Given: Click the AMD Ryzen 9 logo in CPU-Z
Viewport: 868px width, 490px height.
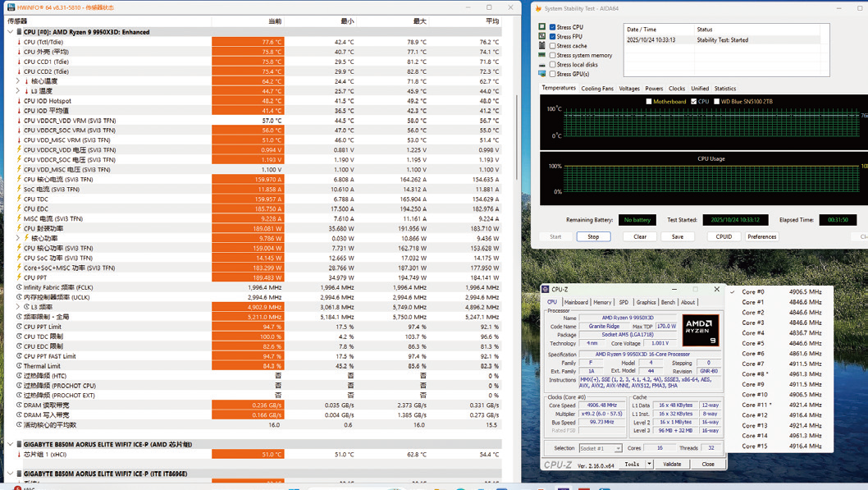Looking at the screenshot, I should [x=700, y=330].
